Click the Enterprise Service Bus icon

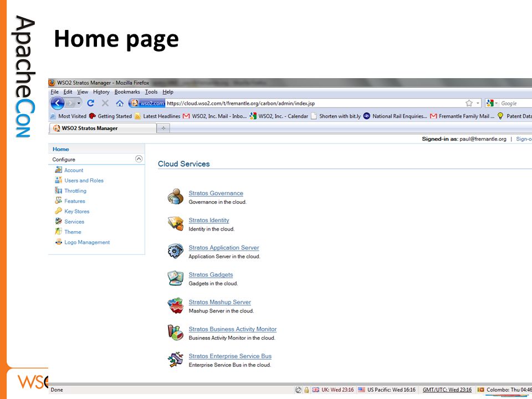176,360
